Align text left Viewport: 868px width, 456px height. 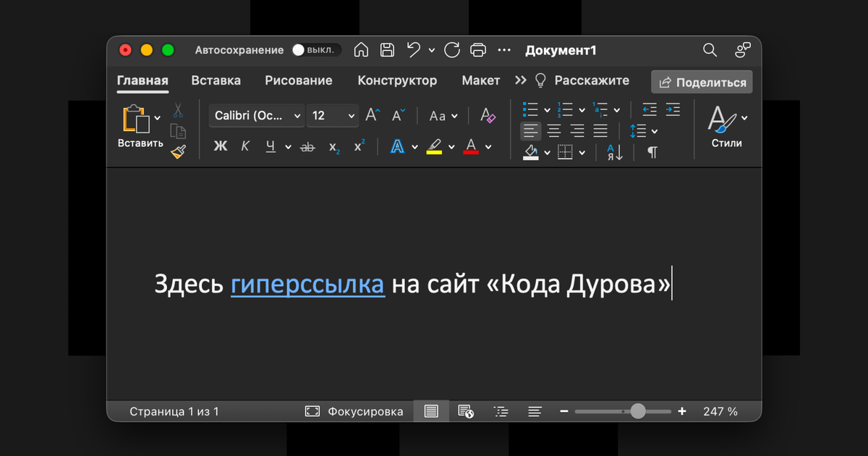coord(531,131)
